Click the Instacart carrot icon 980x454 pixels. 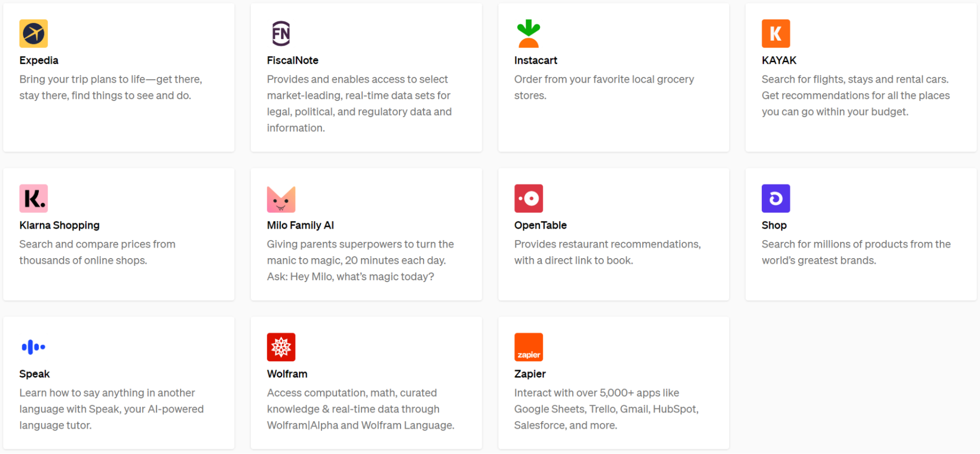click(528, 33)
